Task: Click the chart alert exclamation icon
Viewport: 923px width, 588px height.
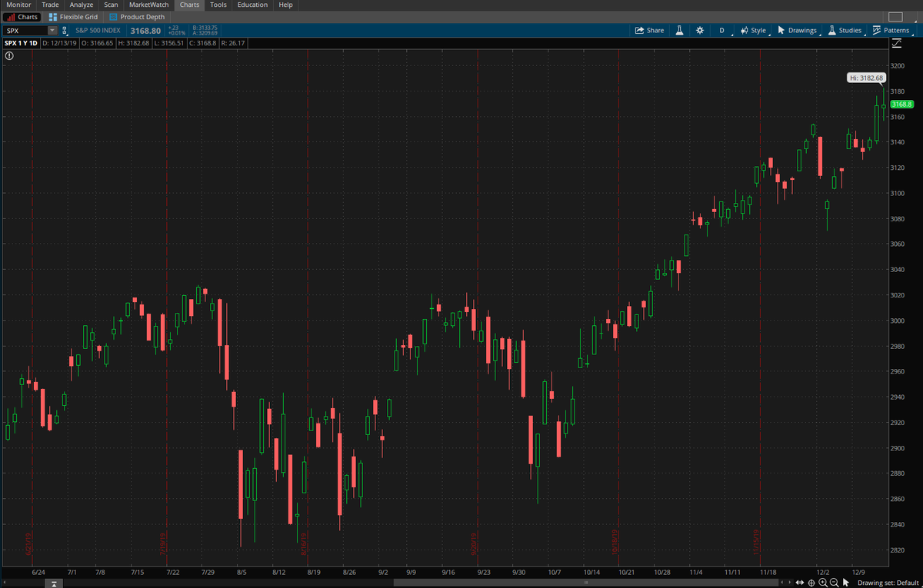Action: 9,56
